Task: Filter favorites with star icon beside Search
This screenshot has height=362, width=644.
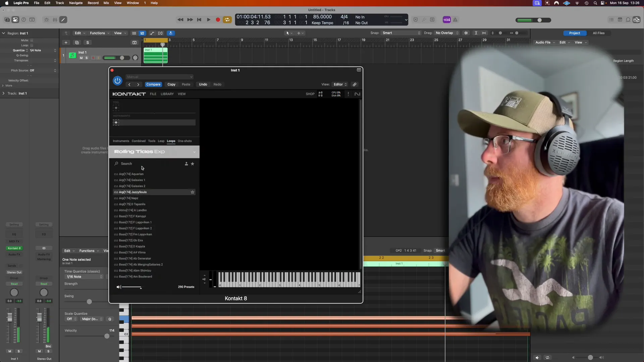Action: pyautogui.click(x=193, y=164)
